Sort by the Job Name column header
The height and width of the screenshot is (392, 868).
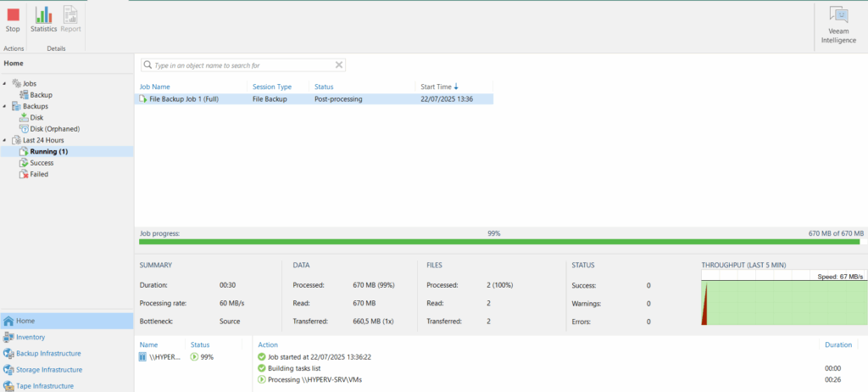[155, 87]
